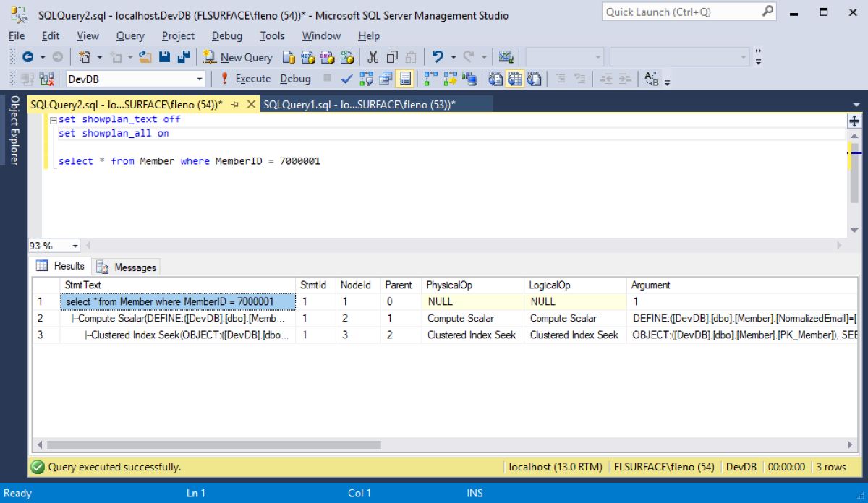Click the Cut scissors icon

[373, 57]
